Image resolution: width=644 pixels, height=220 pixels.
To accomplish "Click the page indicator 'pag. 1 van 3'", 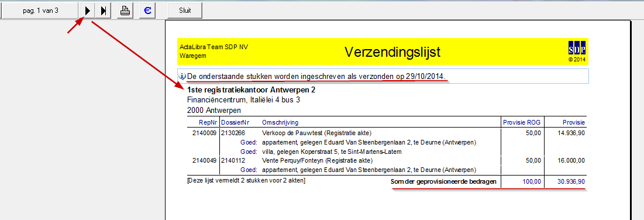I will (40, 11).
